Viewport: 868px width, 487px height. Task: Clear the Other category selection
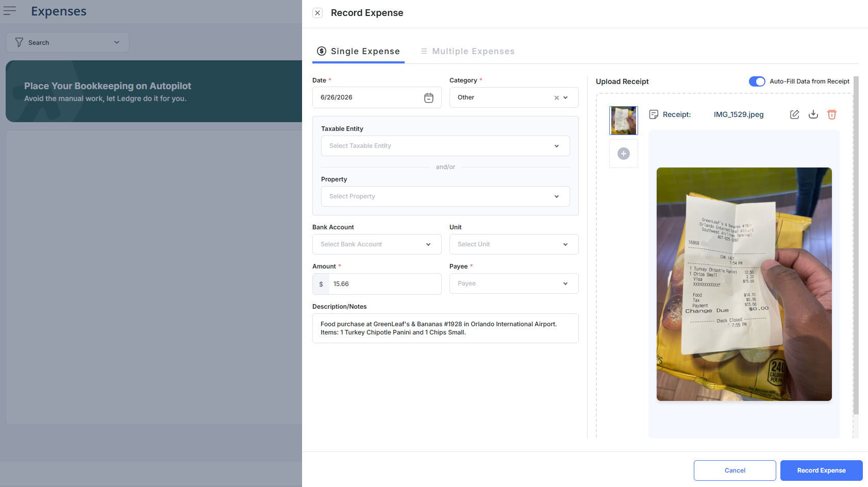(557, 97)
